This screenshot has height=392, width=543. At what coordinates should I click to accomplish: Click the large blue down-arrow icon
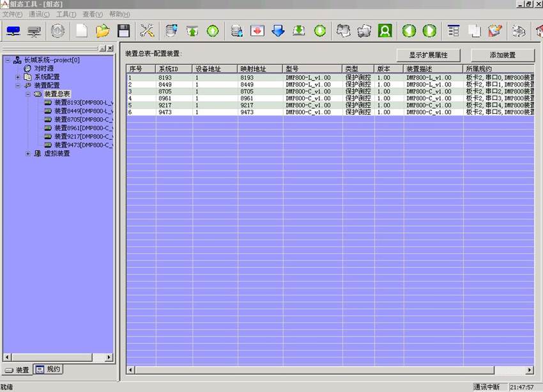tap(278, 31)
